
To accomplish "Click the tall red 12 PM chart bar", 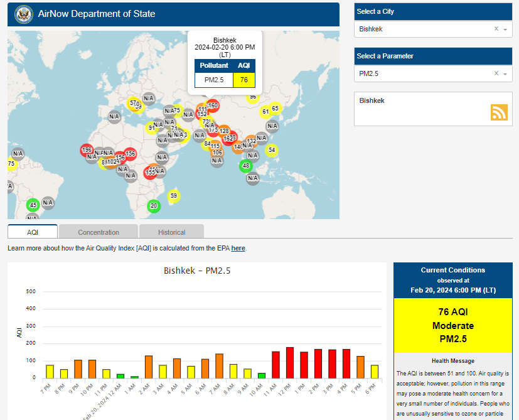I will pyautogui.click(x=289, y=363).
